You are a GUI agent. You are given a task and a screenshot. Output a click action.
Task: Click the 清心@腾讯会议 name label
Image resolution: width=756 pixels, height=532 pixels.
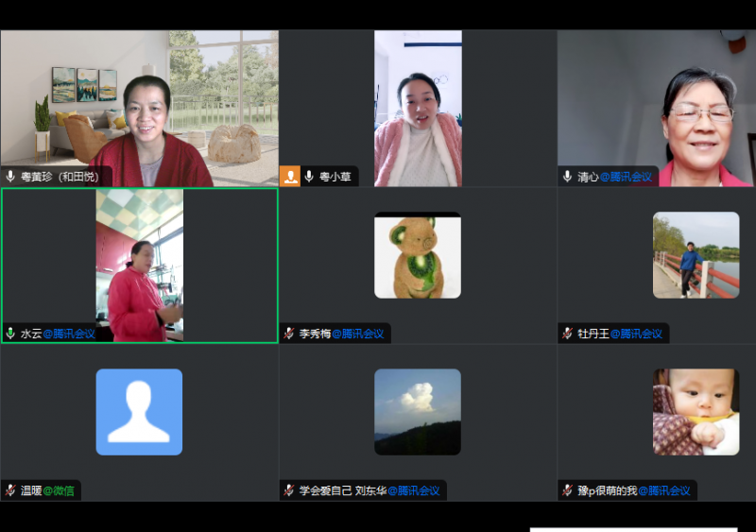point(614,177)
